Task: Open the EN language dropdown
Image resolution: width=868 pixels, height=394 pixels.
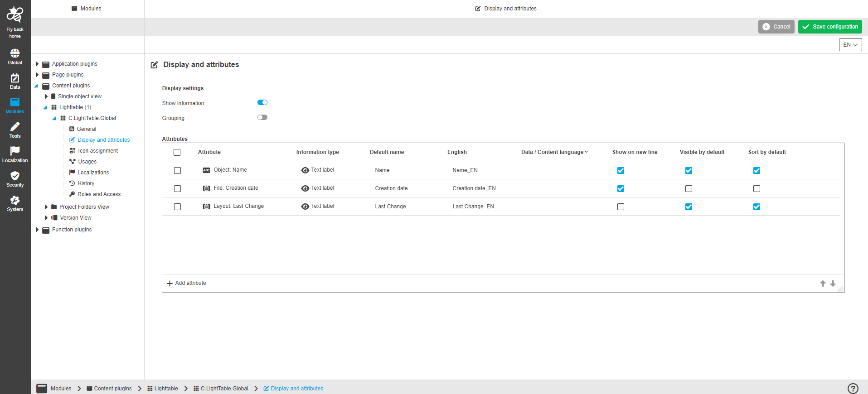Action: (850, 45)
